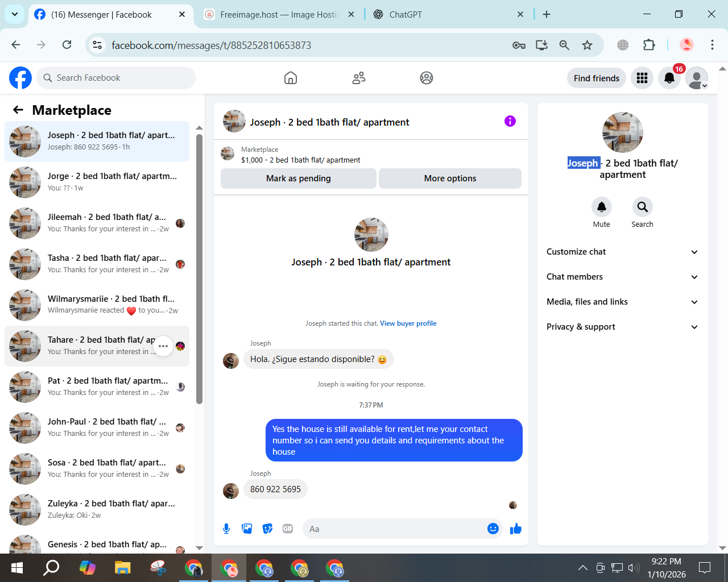Open the Facebook logo home link
The image size is (728, 582).
tap(20, 78)
